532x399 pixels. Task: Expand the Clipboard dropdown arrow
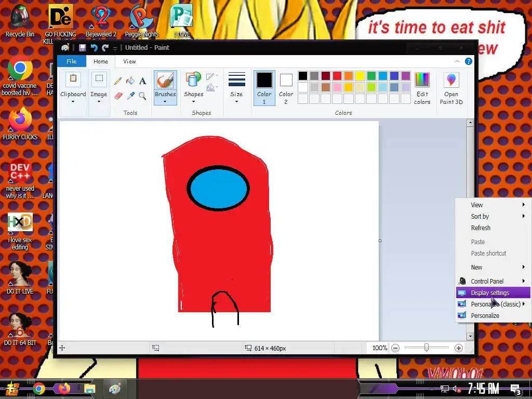pos(73,101)
